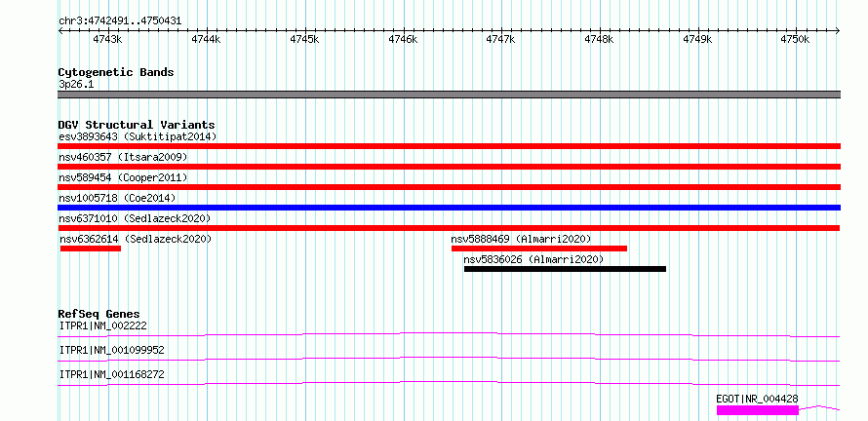Screen dimensions: 868x421
Task: Select the EGOT|NR_004428 gene label
Action: [757, 399]
